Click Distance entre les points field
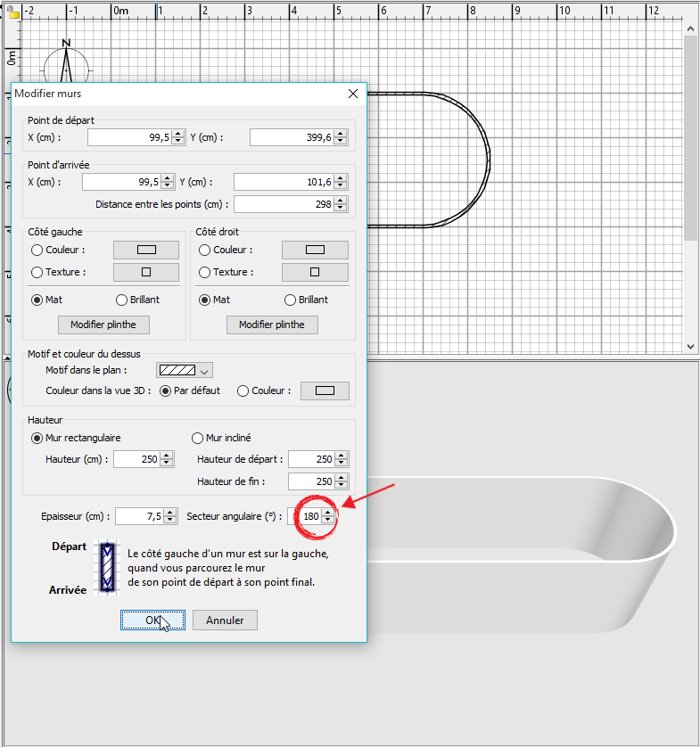700x748 pixels. (x=284, y=205)
